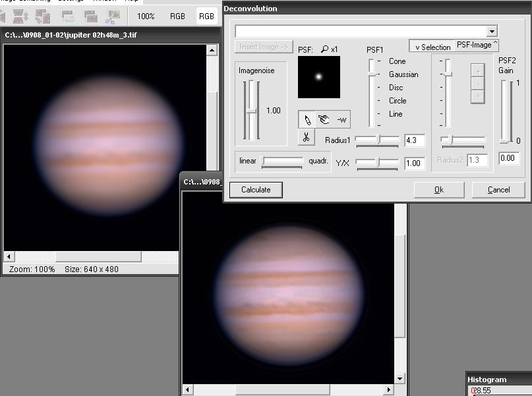Cancel the Deconvolution dialog
The image size is (532, 396).
click(x=498, y=190)
